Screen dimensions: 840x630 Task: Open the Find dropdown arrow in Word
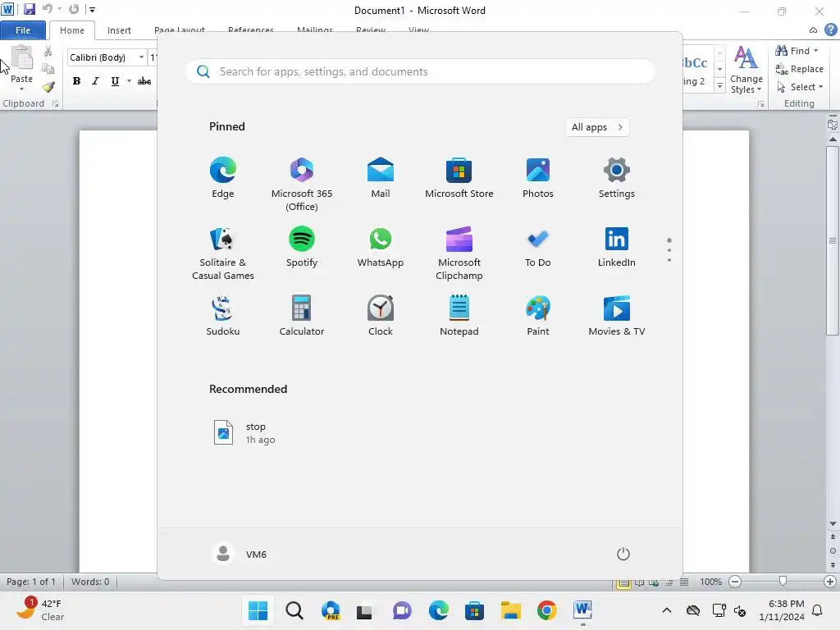pos(816,51)
